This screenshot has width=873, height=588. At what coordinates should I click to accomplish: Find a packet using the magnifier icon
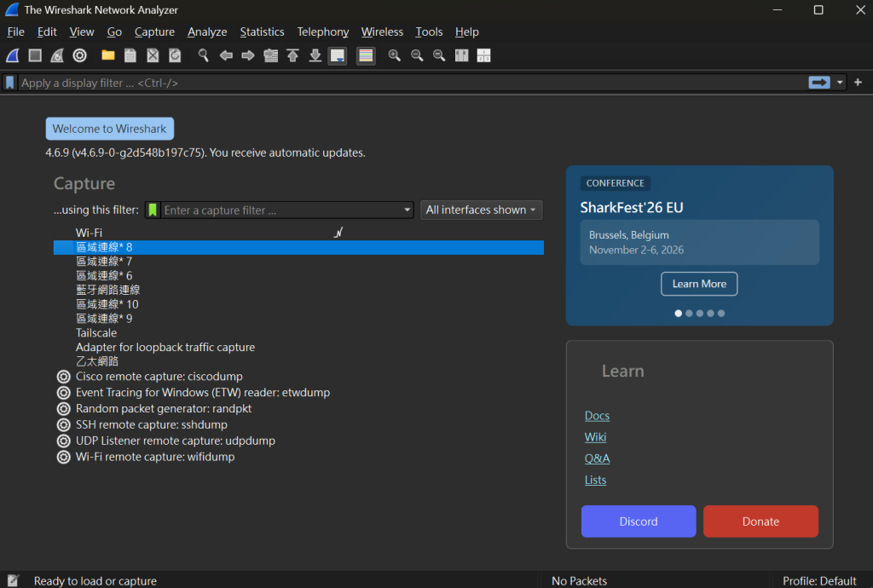203,55
